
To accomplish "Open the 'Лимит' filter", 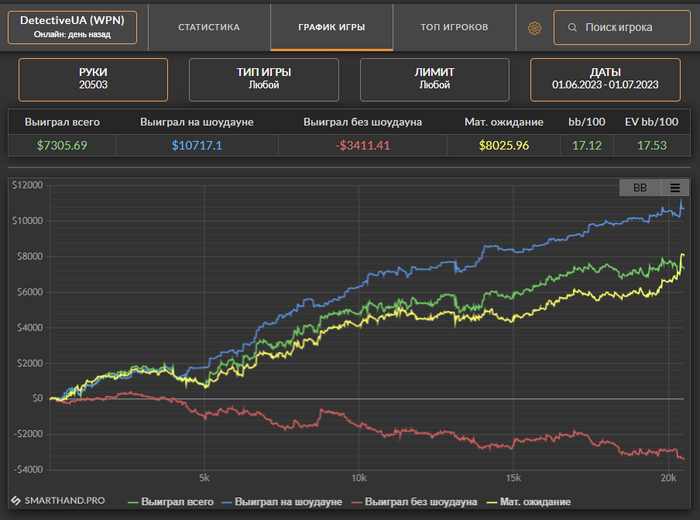I will (x=434, y=79).
